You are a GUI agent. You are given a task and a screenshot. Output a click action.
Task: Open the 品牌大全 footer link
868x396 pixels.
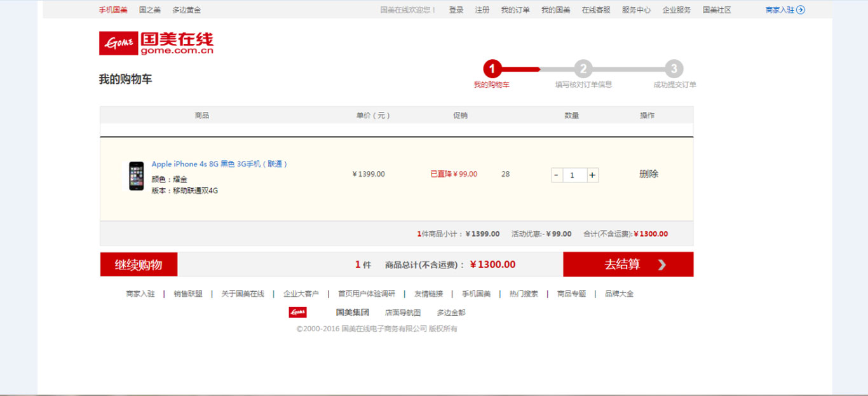pos(619,294)
